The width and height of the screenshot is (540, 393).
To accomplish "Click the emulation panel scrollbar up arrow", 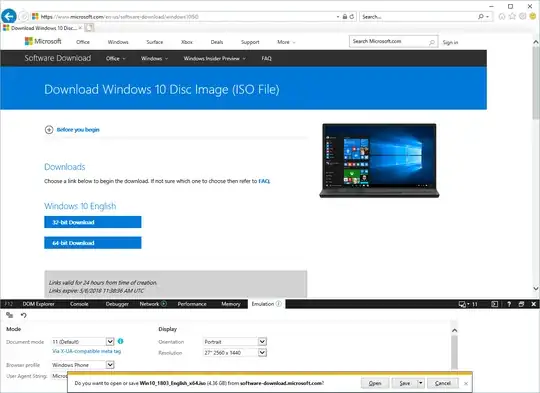I will [x=455, y=330].
